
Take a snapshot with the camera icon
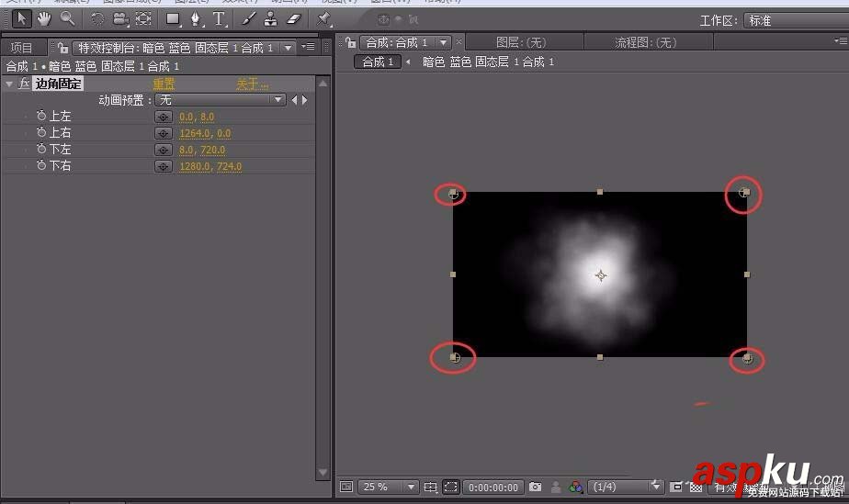535,487
